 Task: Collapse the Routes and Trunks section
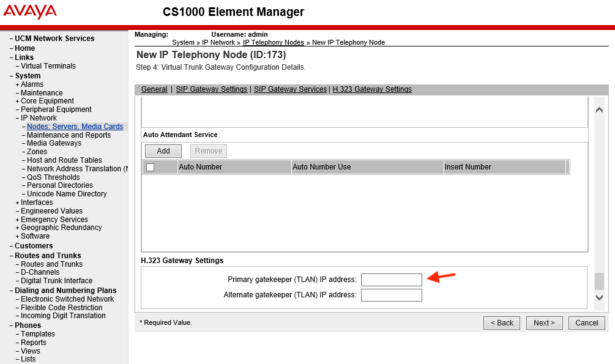click(12, 256)
